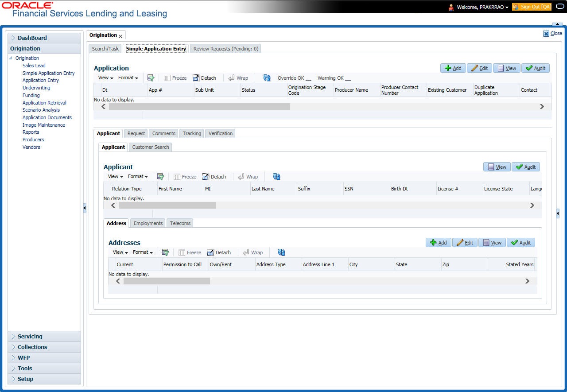Click the user avatar icon beside Welcome
567x392 pixels.
(x=451, y=7)
